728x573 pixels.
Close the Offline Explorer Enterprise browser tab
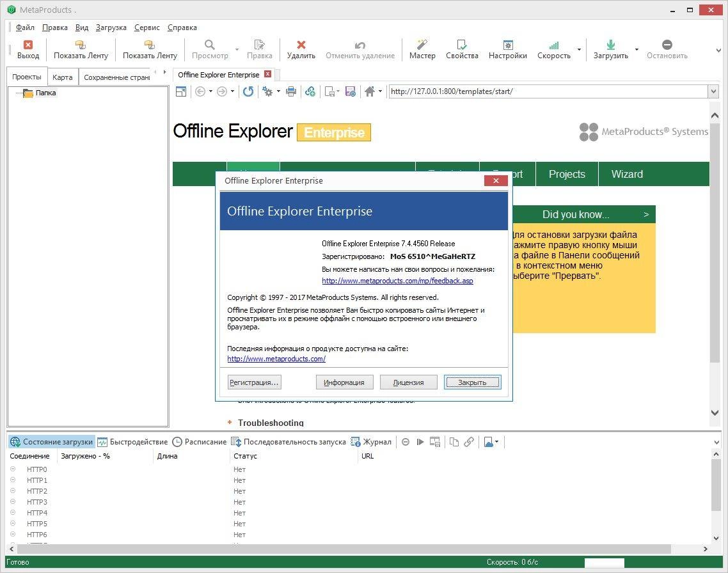(267, 74)
